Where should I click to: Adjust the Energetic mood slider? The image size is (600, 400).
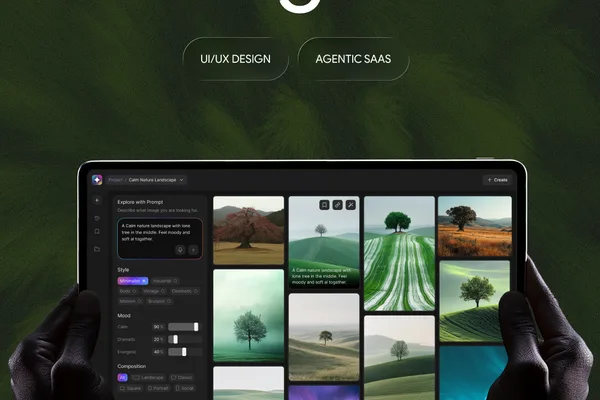click(x=184, y=352)
